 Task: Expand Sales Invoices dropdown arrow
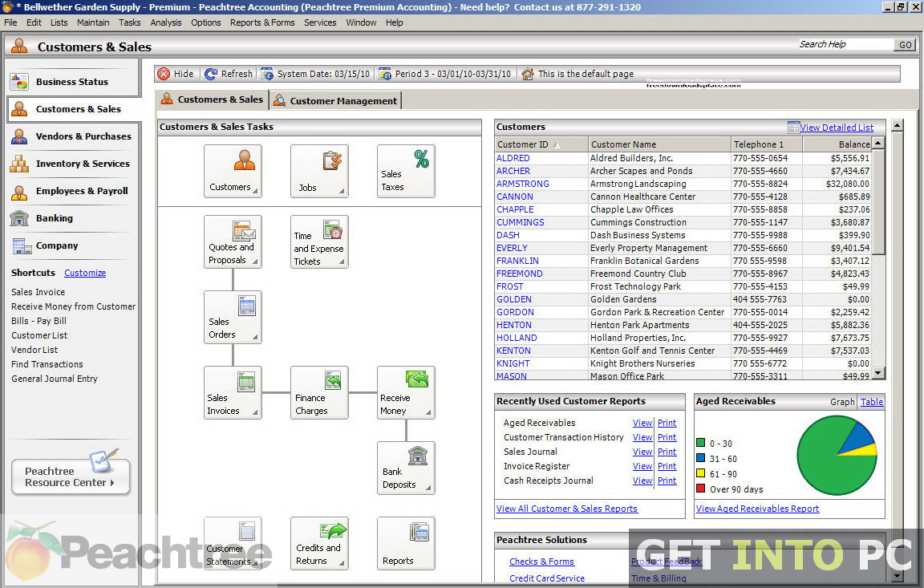[x=255, y=412]
